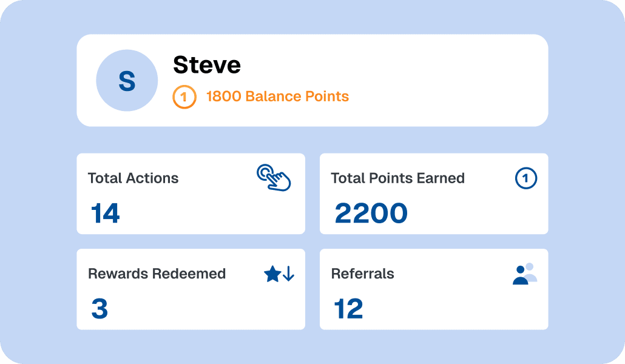Click the value 14 under Total Actions

click(x=105, y=214)
